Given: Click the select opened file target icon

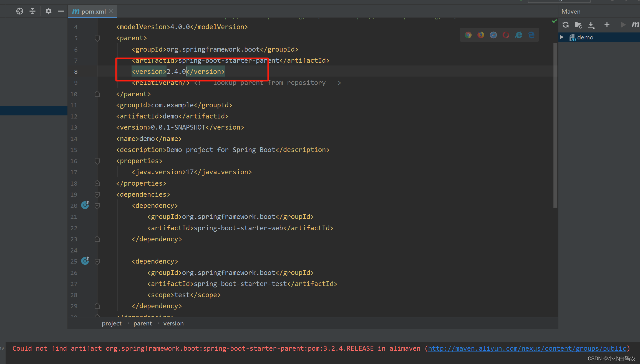Looking at the screenshot, I should (x=20, y=11).
